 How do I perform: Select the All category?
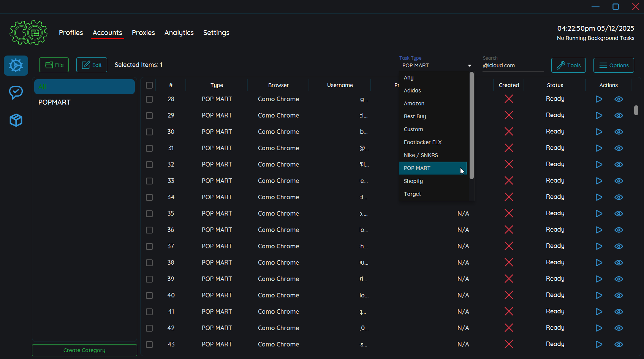point(84,87)
